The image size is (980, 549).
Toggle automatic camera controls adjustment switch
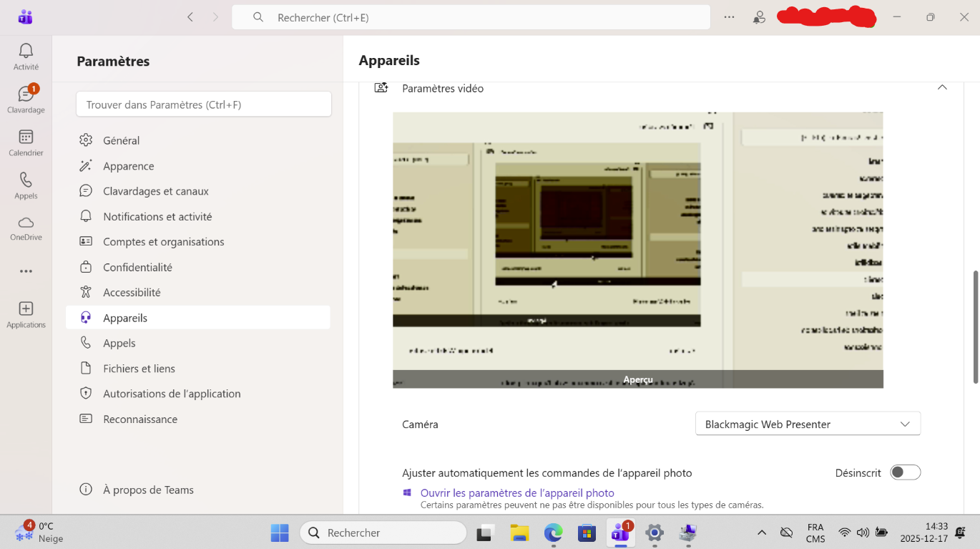click(x=905, y=472)
